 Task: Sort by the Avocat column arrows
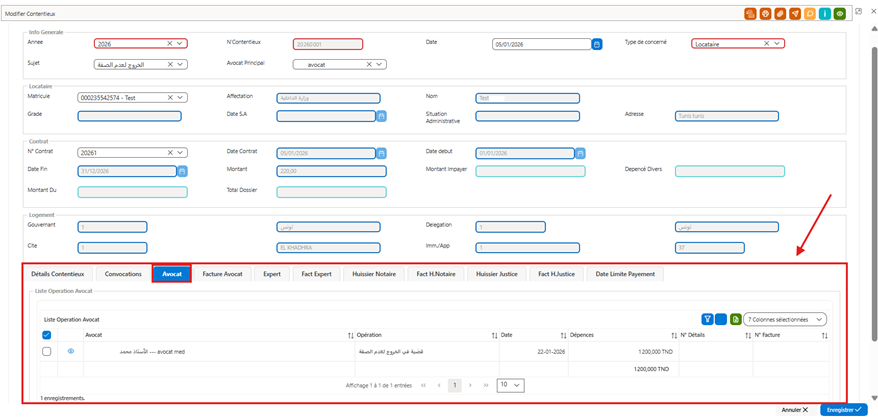351,335
